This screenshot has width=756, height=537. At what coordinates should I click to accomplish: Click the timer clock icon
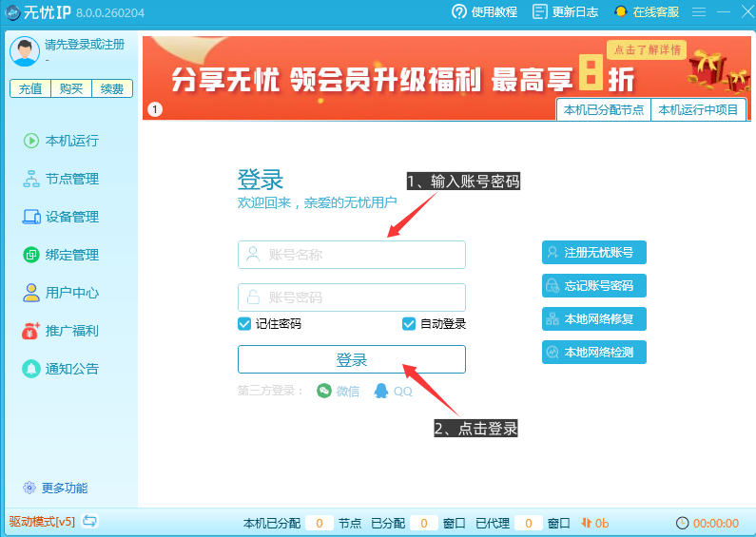tap(682, 523)
